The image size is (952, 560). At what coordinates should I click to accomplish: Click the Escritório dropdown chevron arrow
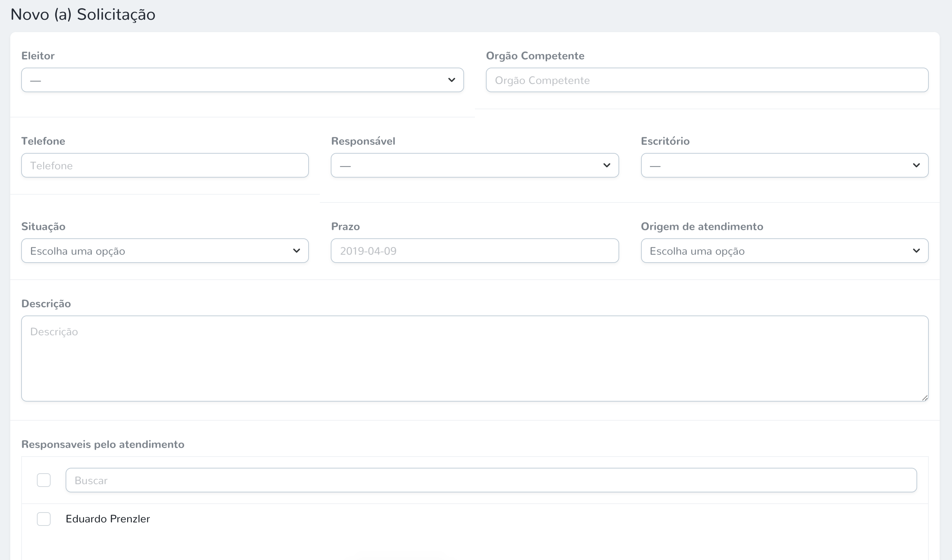point(917,165)
